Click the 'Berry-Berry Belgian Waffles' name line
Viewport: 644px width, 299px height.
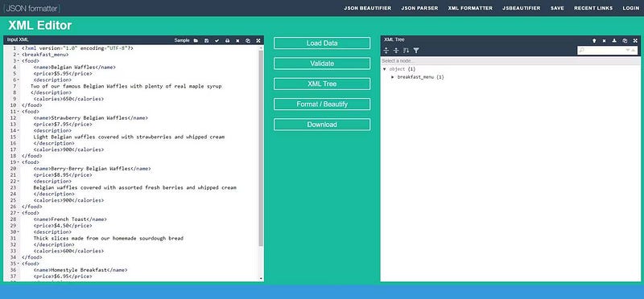(x=93, y=169)
